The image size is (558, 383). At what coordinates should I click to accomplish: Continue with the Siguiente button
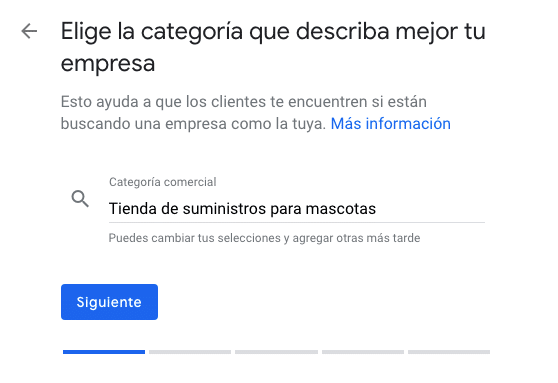click(109, 302)
